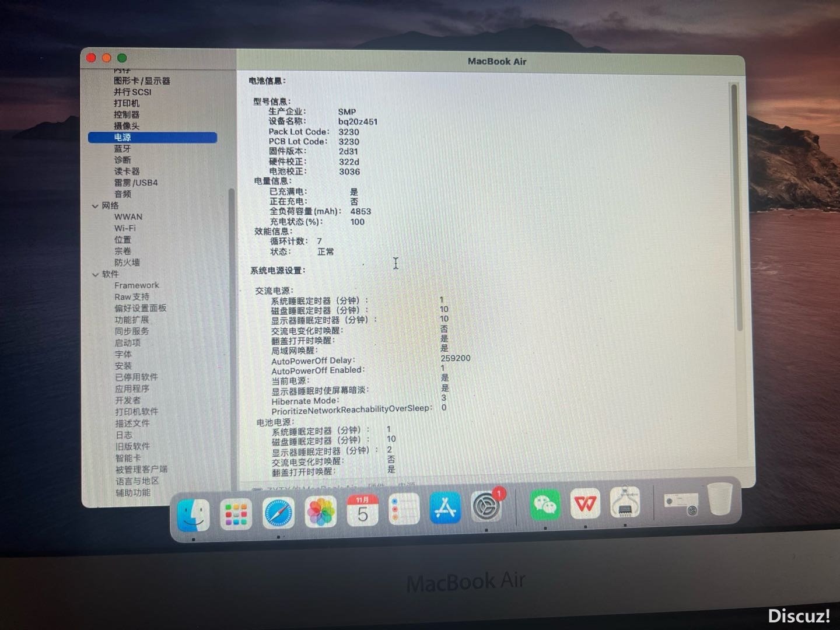The width and height of the screenshot is (840, 630).
Task: Select 描述文件 in sidebar
Action: [x=132, y=423]
